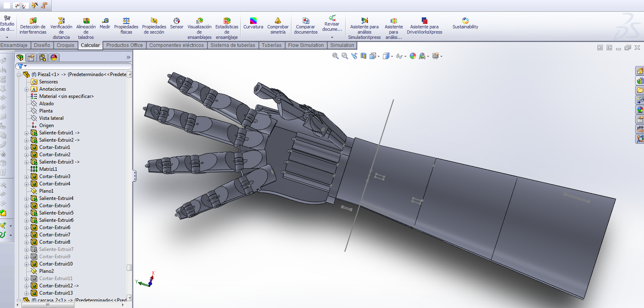
Task: Launch Verificación de distancia tool
Action: (x=61, y=28)
